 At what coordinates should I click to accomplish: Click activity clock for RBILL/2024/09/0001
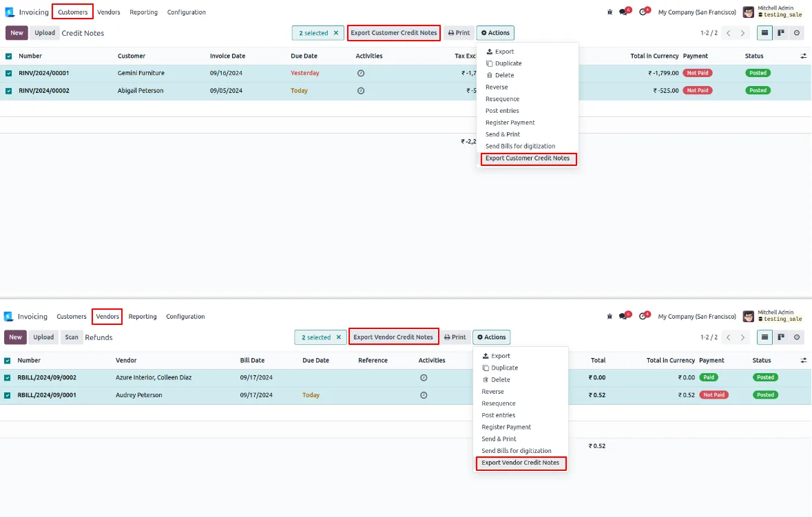point(424,395)
